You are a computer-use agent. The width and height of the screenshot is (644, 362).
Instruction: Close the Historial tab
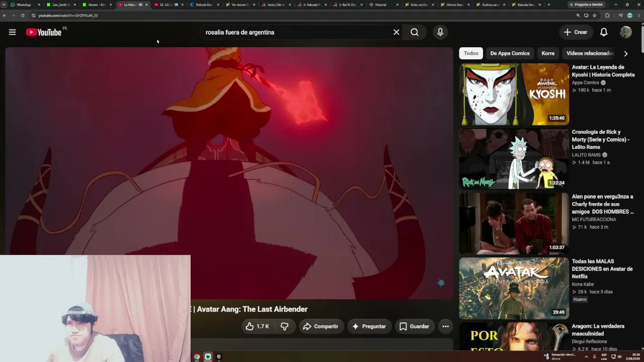pyautogui.click(x=397, y=5)
